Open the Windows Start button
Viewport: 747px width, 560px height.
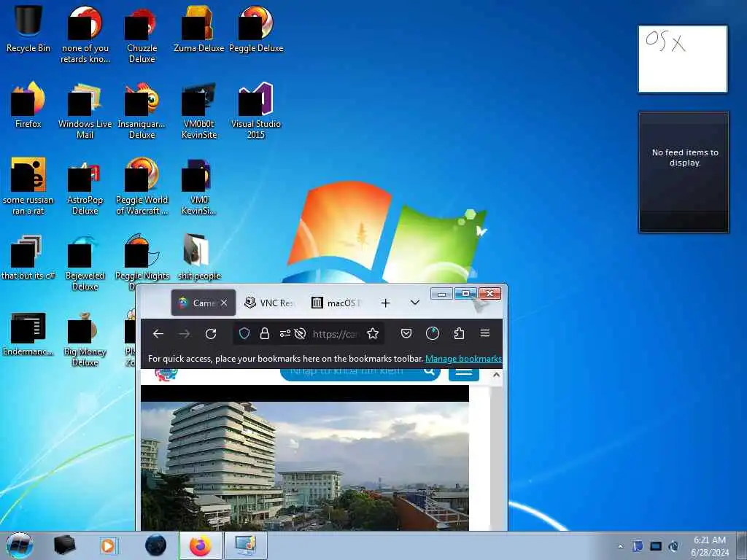pyautogui.click(x=19, y=545)
